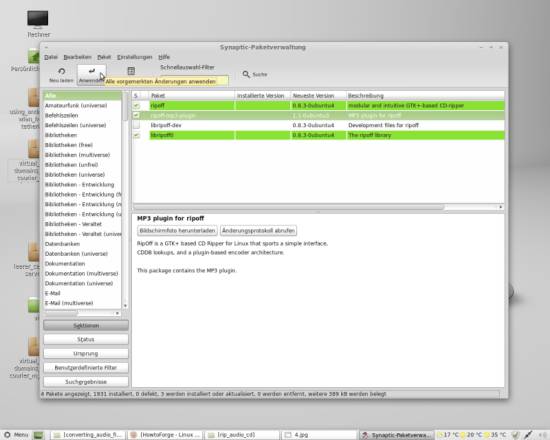
Task: Open the Datei menu
Action: [x=51, y=57]
